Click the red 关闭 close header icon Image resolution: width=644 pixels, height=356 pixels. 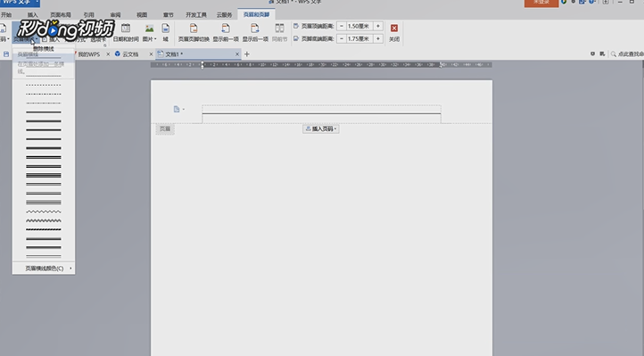394,29
